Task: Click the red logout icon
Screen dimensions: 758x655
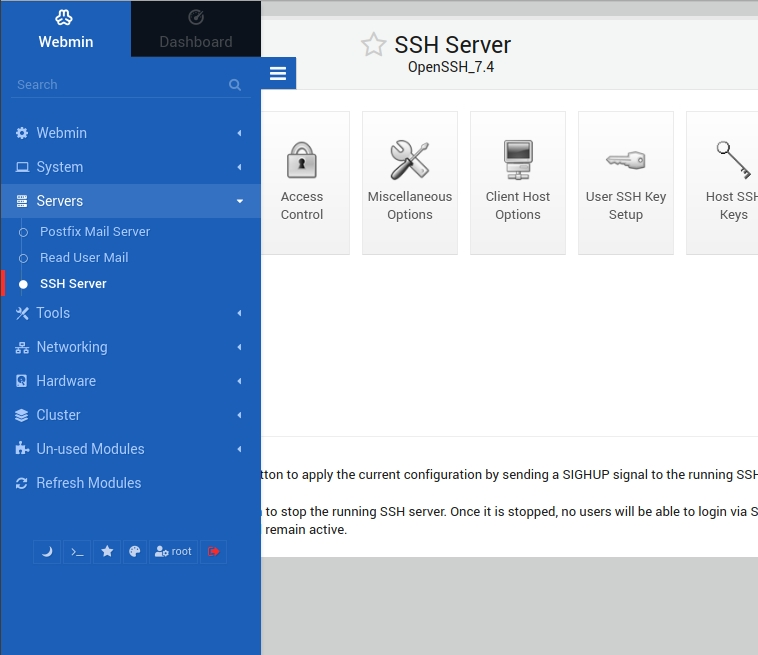Action: coord(214,552)
